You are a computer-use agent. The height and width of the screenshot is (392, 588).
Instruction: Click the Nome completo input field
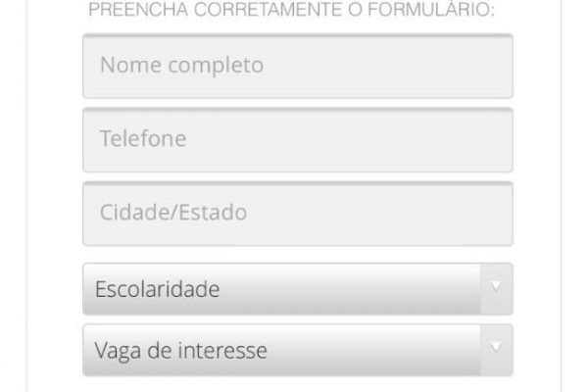[297, 67]
